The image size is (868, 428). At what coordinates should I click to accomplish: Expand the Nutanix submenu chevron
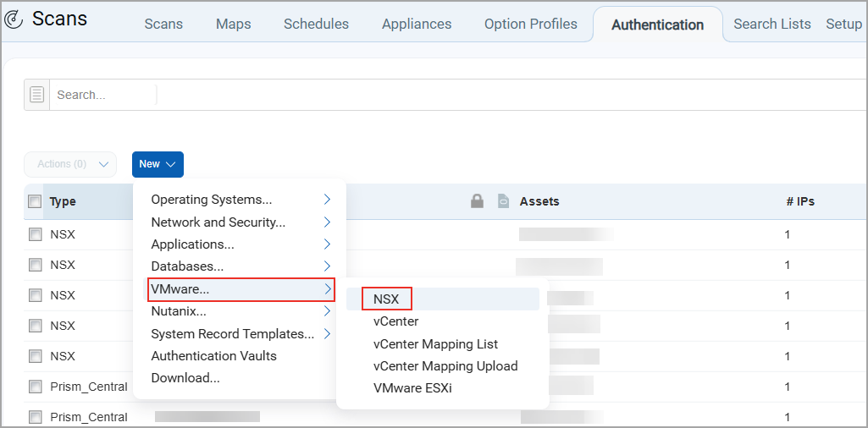[327, 311]
